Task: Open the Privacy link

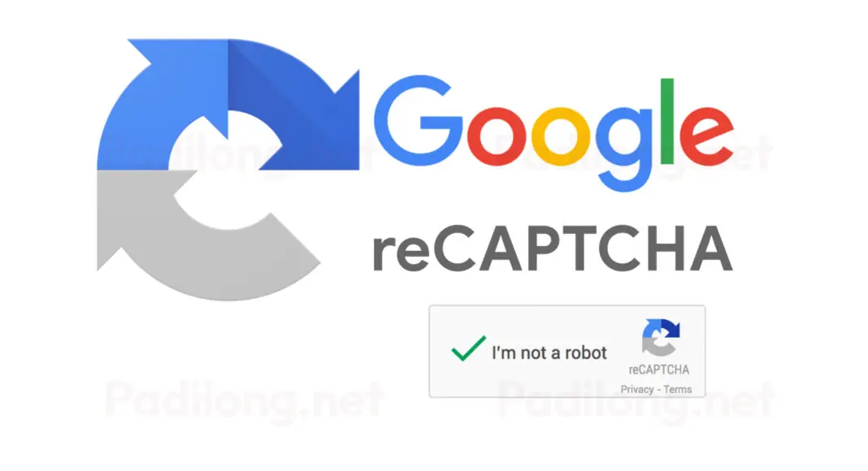Action: point(636,389)
